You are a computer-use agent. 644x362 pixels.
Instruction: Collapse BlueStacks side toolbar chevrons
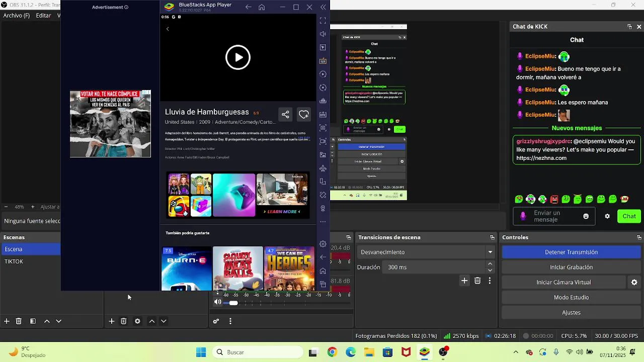click(x=323, y=7)
